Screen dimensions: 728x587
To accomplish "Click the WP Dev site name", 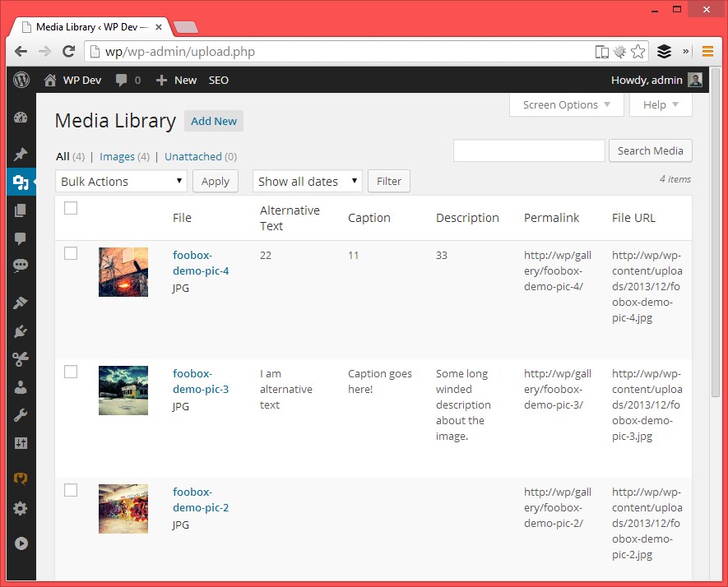I will point(82,81).
